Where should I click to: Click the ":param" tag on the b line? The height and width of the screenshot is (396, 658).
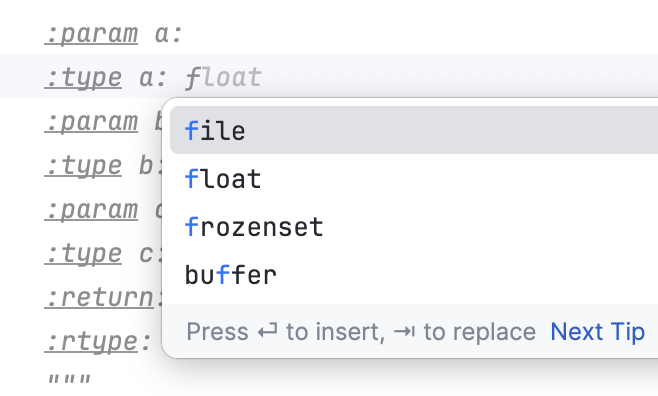point(91,122)
